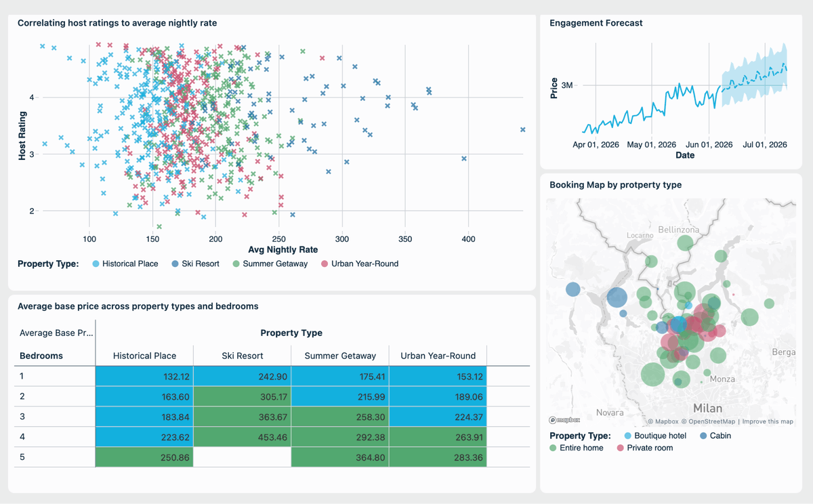
Task: Select the 183.84 table cell
Action: pyautogui.click(x=144, y=417)
